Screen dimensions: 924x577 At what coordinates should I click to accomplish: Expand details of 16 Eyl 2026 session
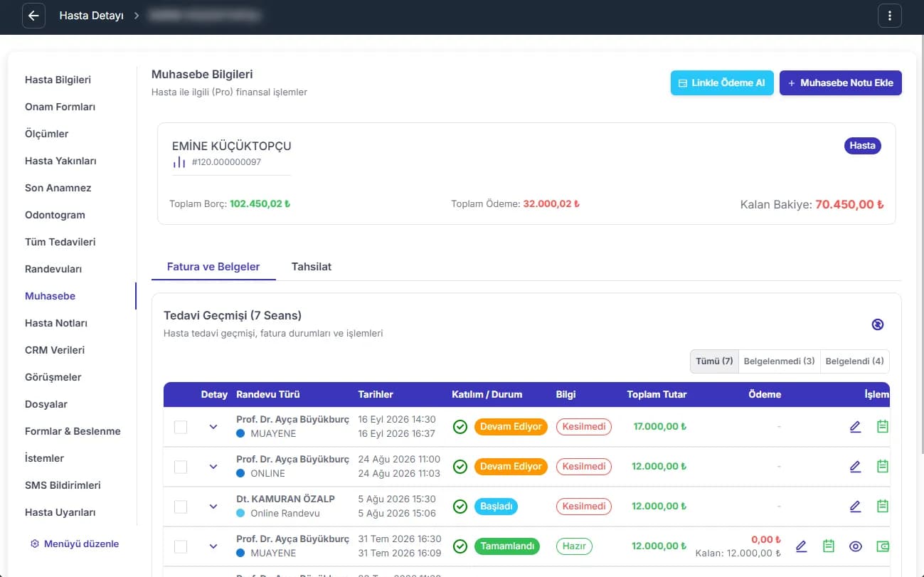[x=213, y=427]
